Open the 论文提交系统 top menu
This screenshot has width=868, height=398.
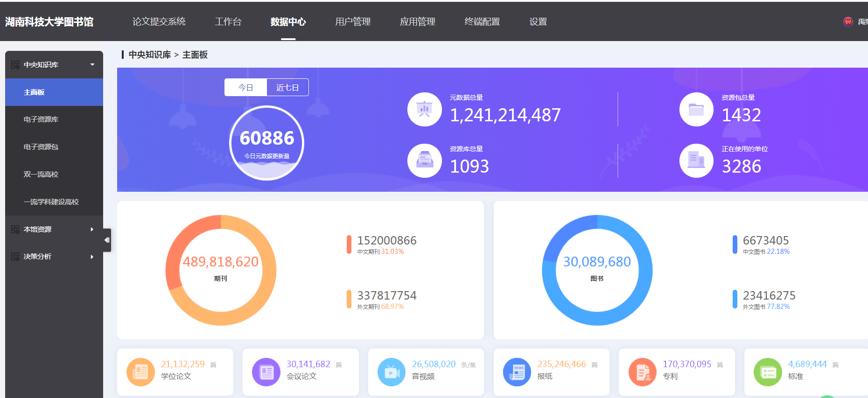coord(159,21)
